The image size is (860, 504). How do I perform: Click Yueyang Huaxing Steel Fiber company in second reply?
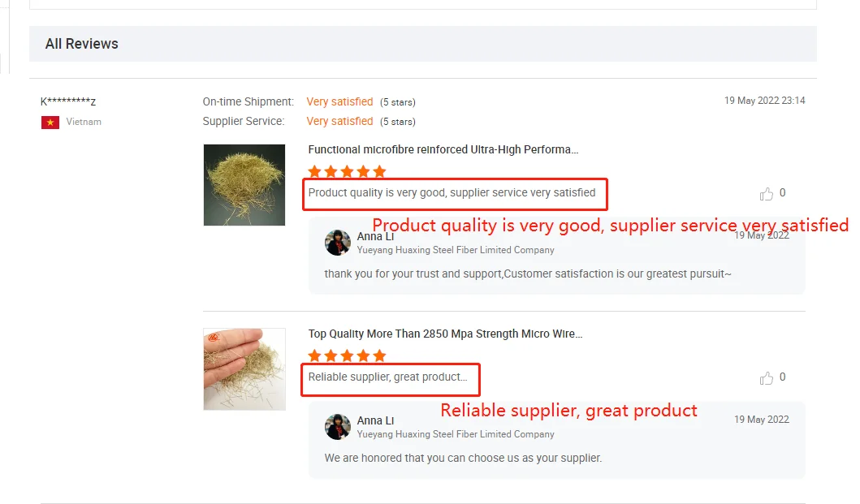point(456,434)
